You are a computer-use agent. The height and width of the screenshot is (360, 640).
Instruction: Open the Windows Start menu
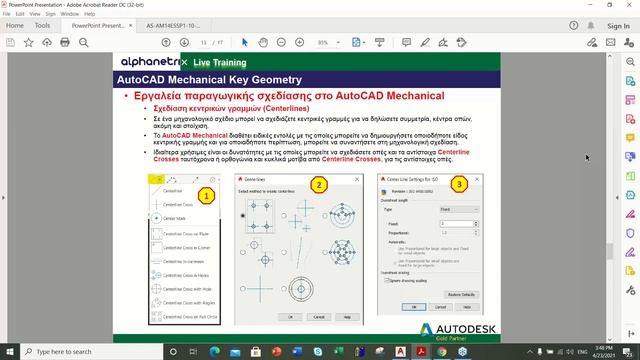pyautogui.click(x=9, y=351)
